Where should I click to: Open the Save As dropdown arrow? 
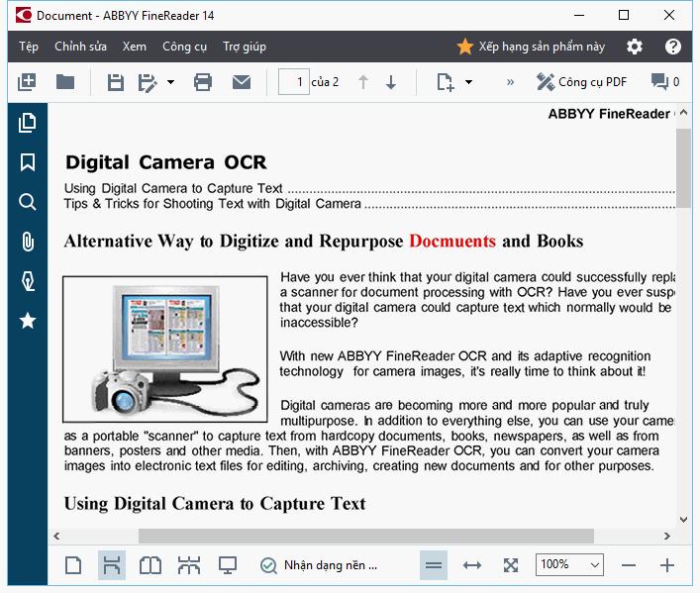pos(170,82)
